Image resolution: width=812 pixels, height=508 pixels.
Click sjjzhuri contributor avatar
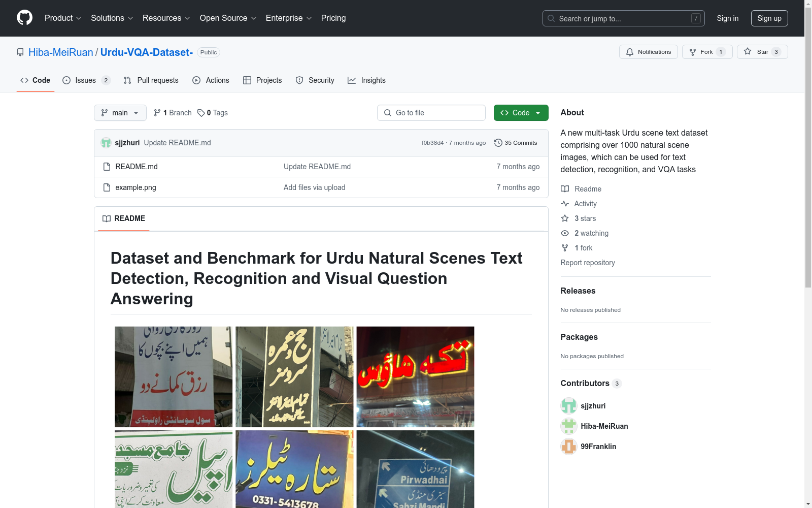569,406
